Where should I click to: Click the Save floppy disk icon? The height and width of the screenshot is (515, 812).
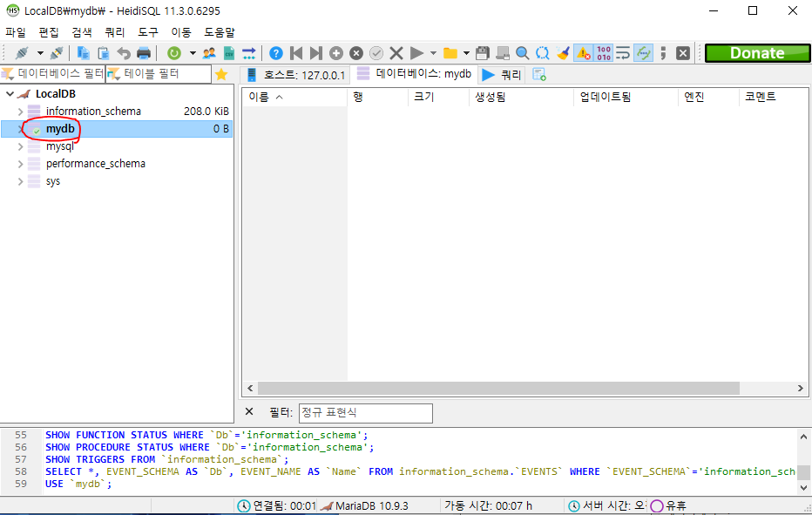pyautogui.click(x=482, y=53)
